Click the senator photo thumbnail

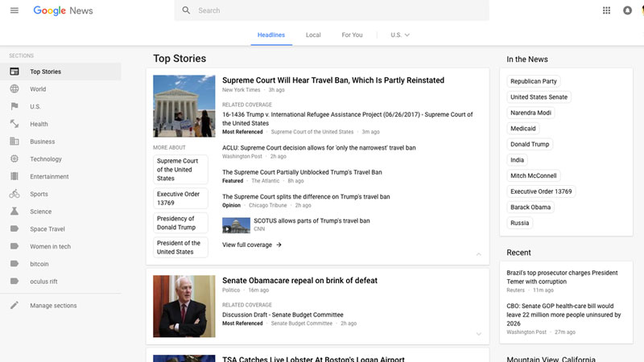click(x=184, y=306)
